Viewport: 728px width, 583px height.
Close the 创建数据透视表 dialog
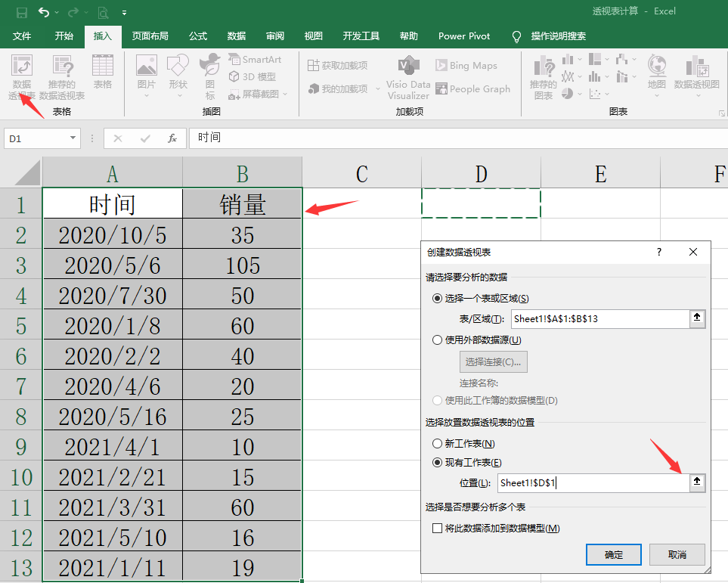(x=693, y=252)
